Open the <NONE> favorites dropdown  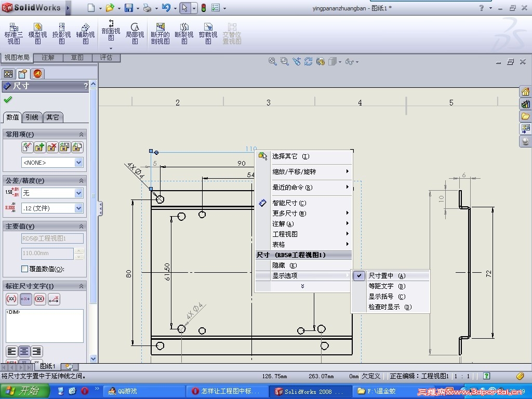pos(79,163)
